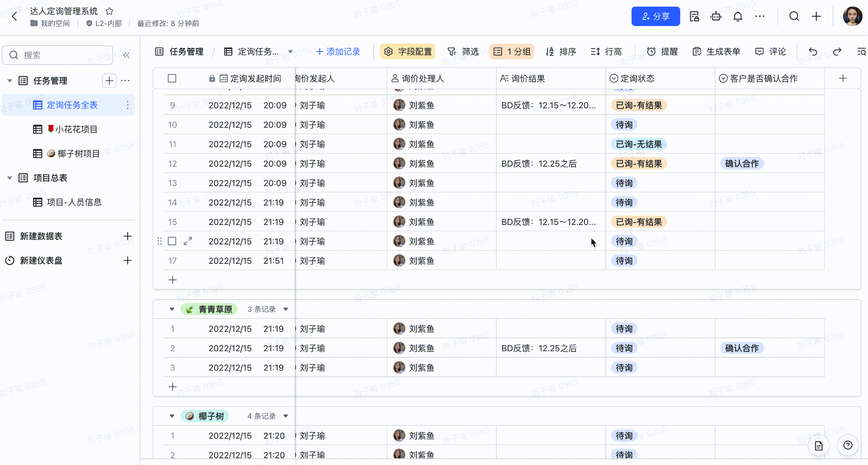Click 添加记录 to add record
Screen dimensions: 868x465
(x=338, y=52)
